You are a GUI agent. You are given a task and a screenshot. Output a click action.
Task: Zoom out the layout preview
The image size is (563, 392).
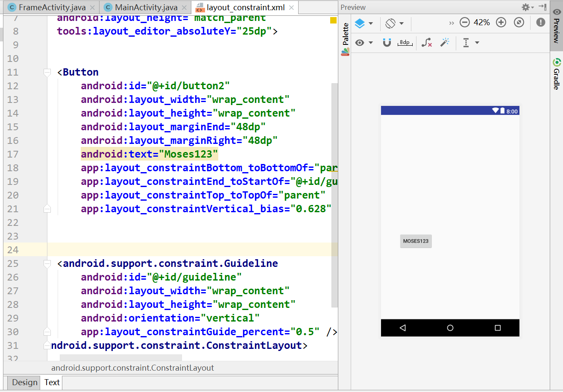coord(465,23)
